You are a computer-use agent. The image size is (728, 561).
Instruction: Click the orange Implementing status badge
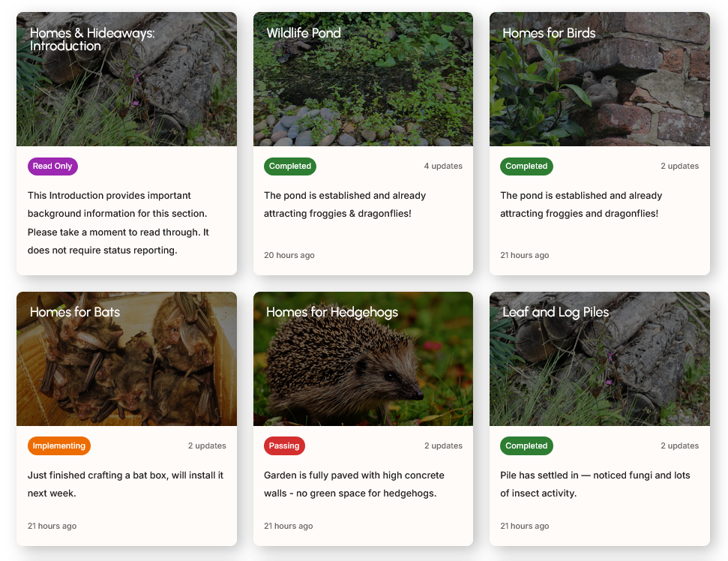coord(59,446)
